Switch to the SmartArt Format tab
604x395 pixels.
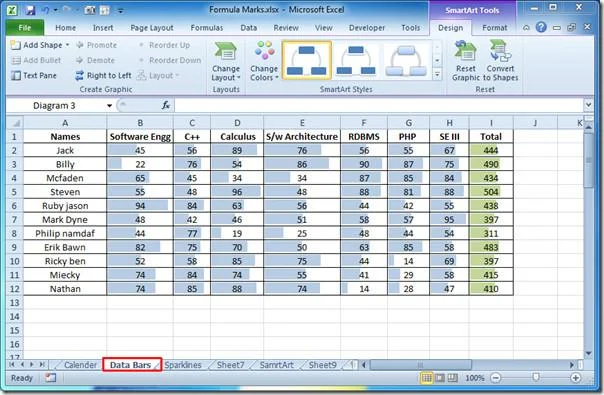pyautogui.click(x=495, y=28)
